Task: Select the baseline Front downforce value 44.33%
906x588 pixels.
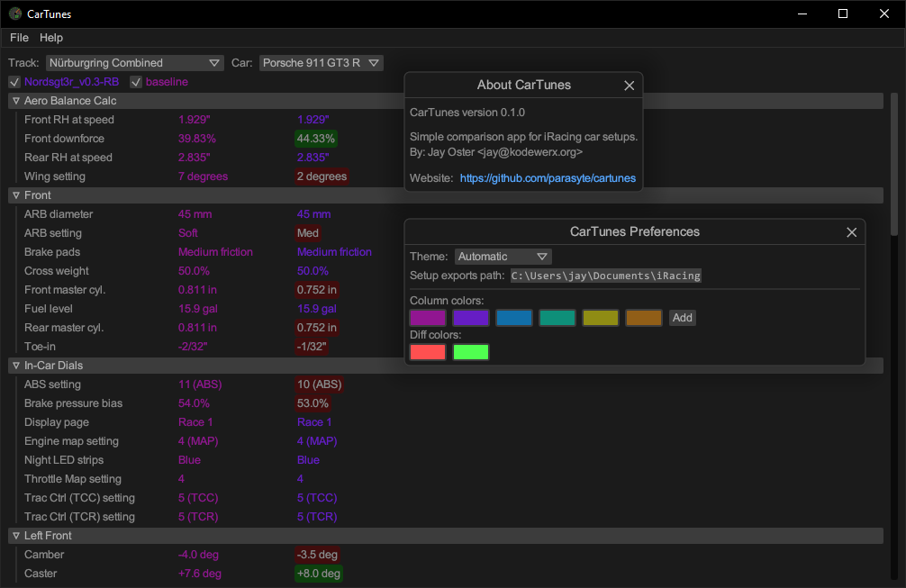Action: coord(315,139)
